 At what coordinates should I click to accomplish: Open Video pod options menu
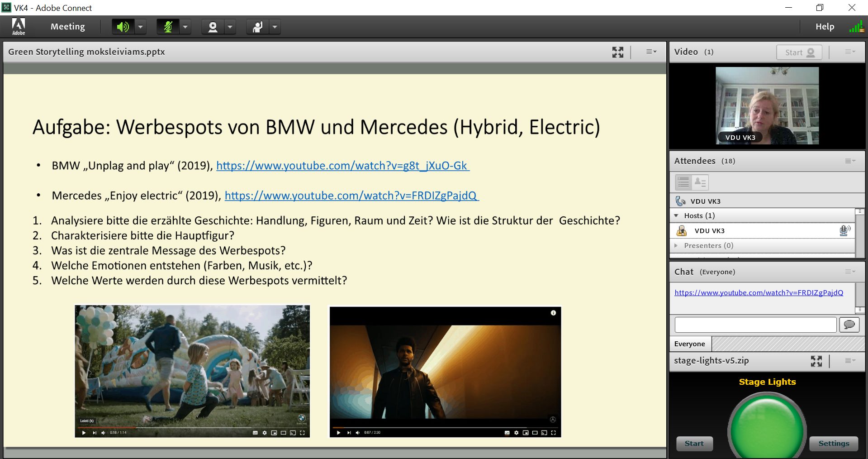[x=850, y=52]
